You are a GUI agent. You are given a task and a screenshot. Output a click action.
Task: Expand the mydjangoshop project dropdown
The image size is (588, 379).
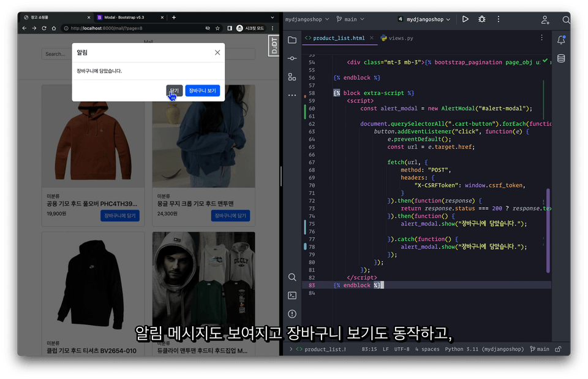pos(309,20)
